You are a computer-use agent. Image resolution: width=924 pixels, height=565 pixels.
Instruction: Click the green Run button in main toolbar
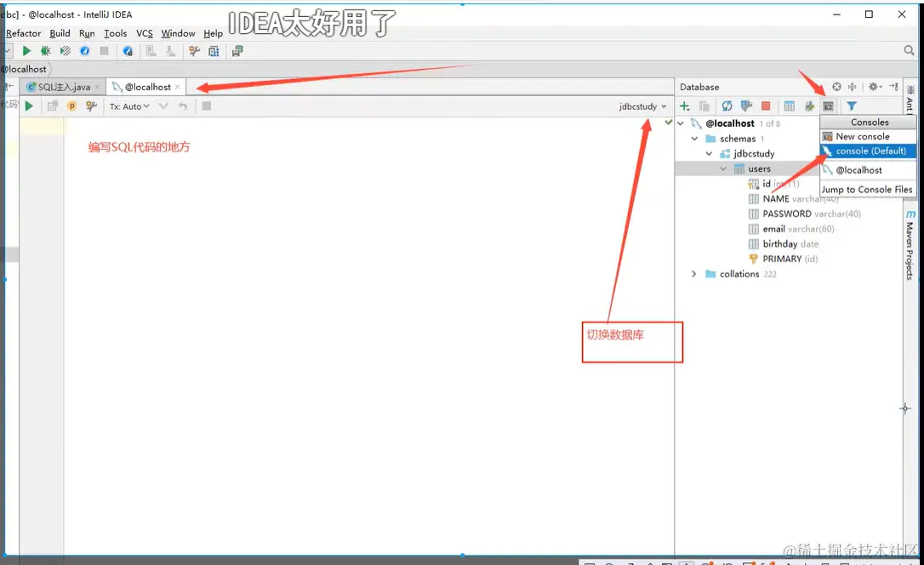[x=26, y=51]
